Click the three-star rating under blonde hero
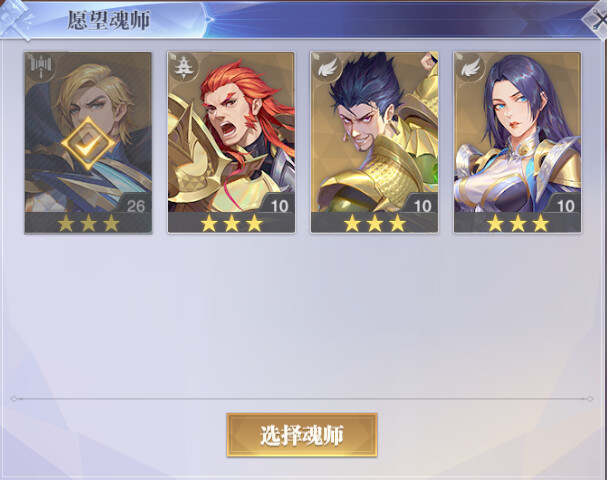Viewport: 607px width, 480px height. point(88,223)
